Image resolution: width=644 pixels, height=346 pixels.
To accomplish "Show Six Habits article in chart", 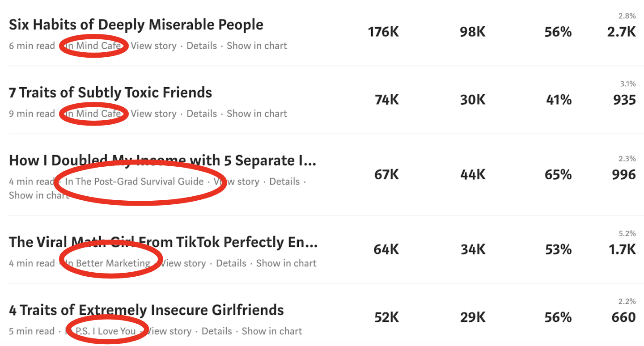I will (x=257, y=46).
